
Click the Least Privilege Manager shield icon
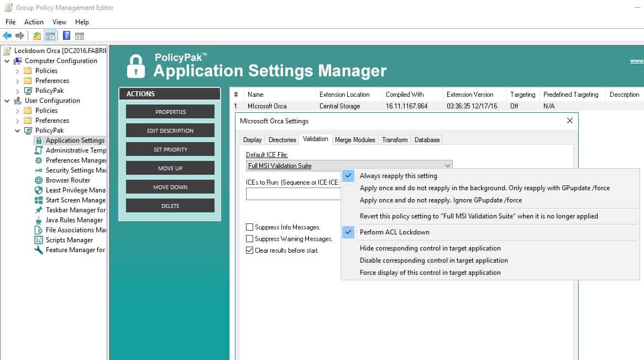(39, 190)
